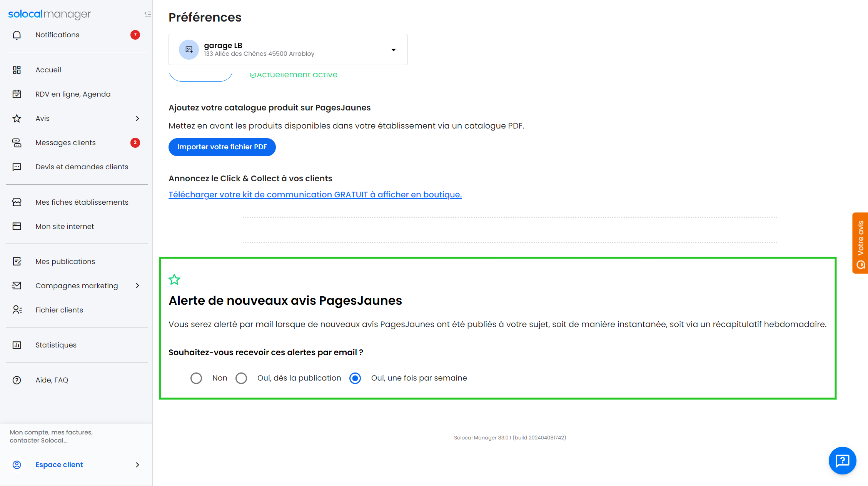Click Télécharger votre kit de communication link
Image resolution: width=868 pixels, height=486 pixels.
coord(315,195)
